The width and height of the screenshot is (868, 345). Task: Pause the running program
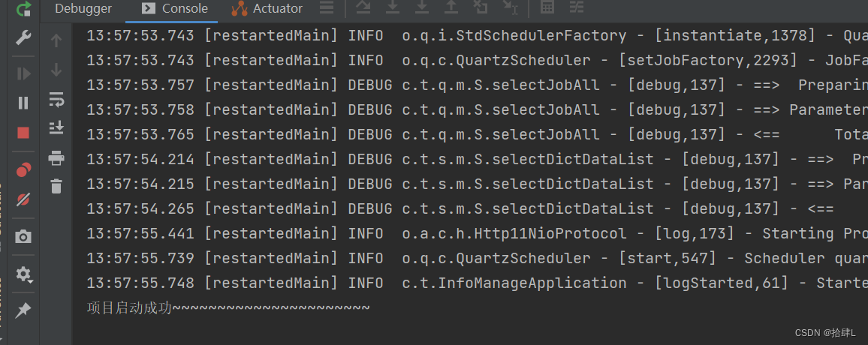click(23, 103)
